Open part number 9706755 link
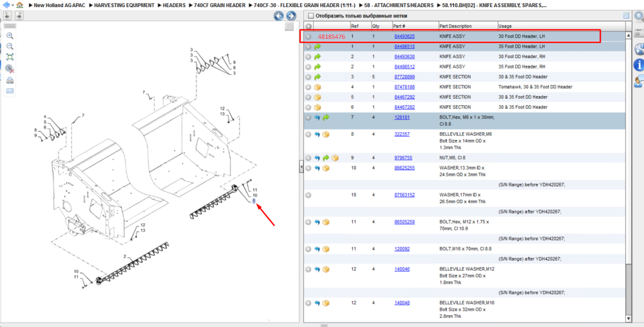 (x=403, y=158)
